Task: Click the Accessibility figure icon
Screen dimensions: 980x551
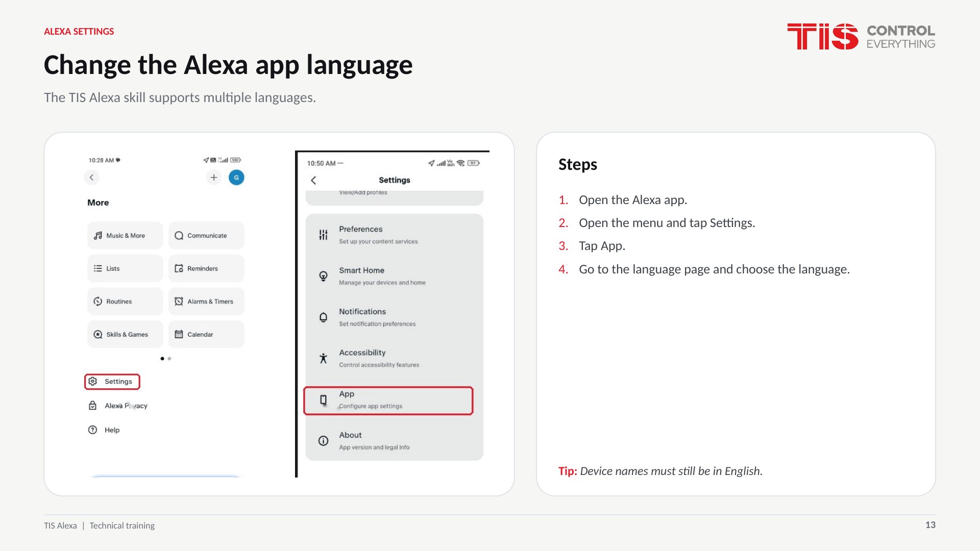Action: (323, 358)
